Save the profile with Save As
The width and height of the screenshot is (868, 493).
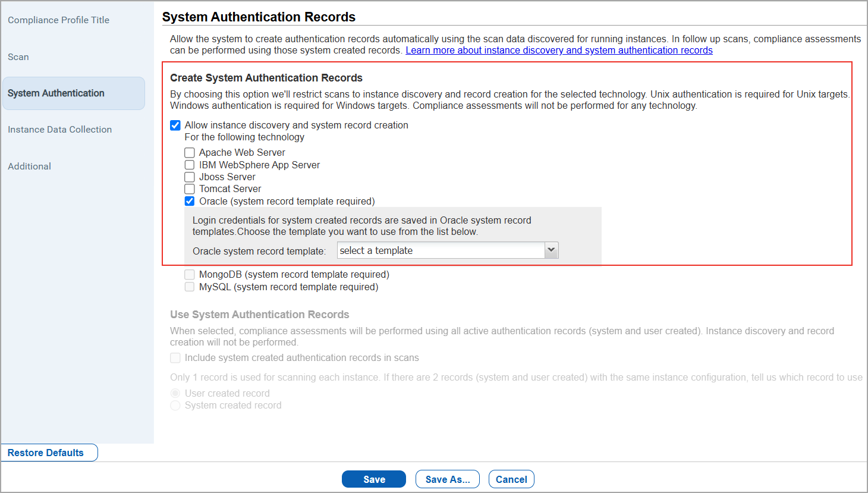pyautogui.click(x=447, y=479)
